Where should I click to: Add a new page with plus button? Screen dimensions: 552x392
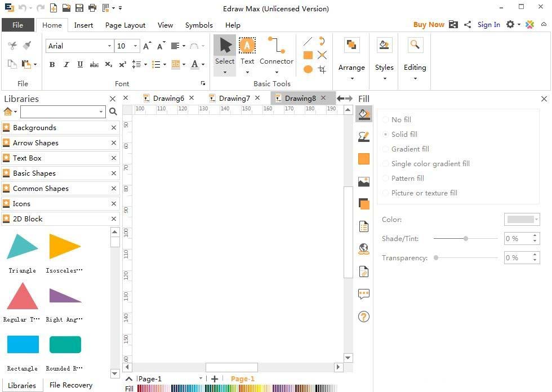click(x=215, y=378)
